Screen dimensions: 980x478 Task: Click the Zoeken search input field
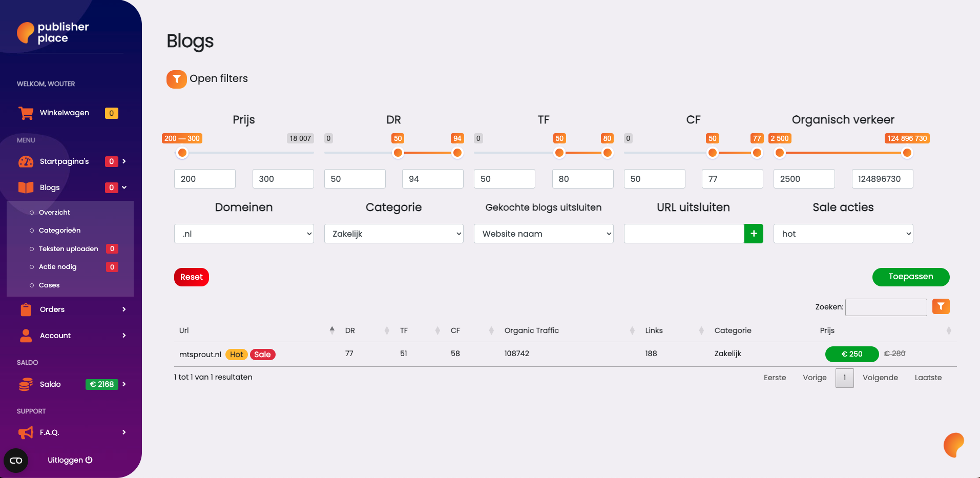tap(886, 307)
